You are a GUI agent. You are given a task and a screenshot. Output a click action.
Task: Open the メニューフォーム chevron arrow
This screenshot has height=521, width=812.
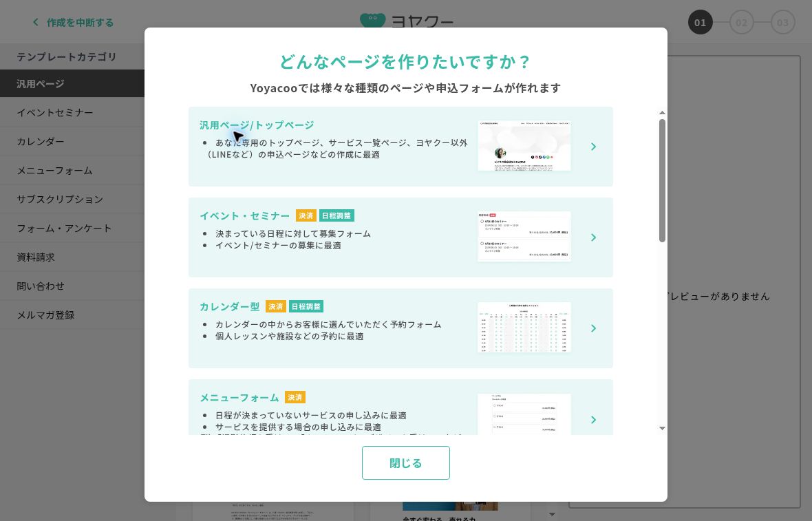593,420
